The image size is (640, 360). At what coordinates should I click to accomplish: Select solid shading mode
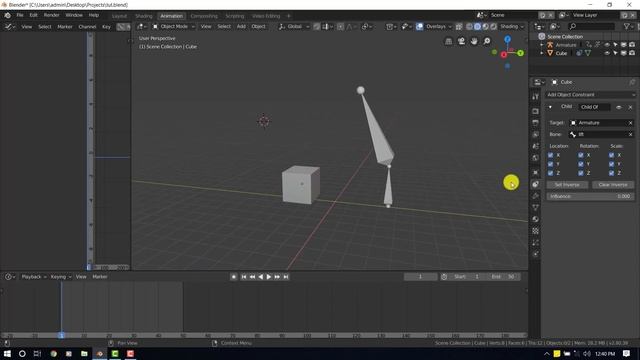(477, 27)
